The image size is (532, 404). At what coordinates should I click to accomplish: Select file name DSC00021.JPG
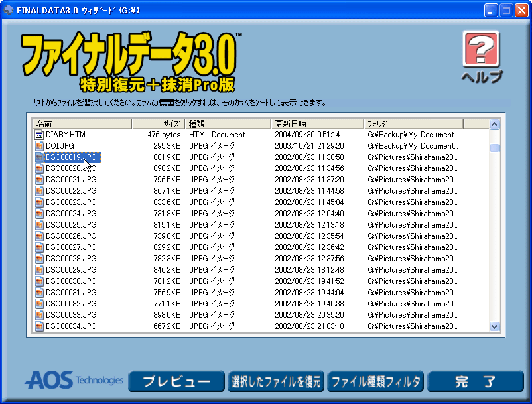71,179
